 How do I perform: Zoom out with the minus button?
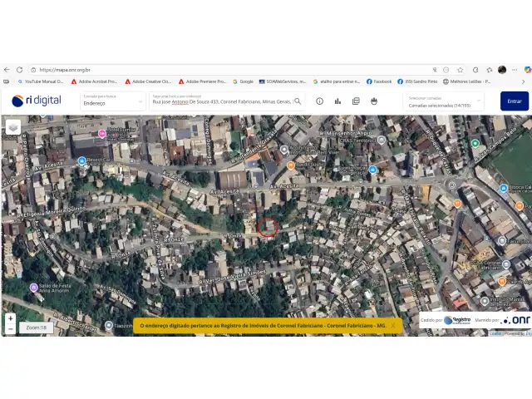point(10,328)
